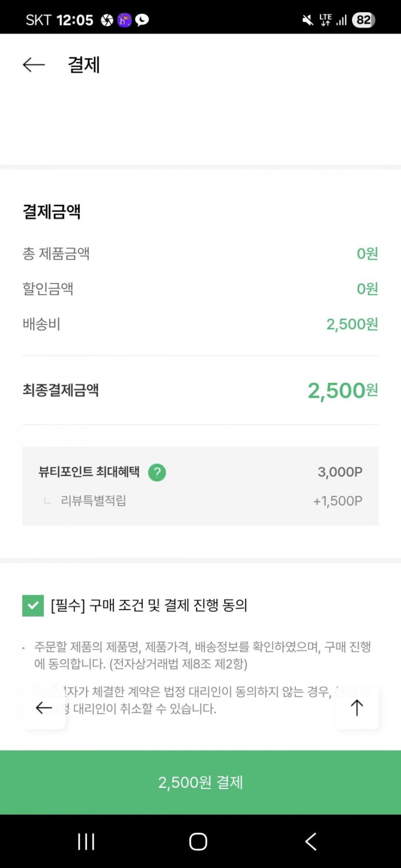Tap the chat bubble notification icon
Screen dimensions: 401x868
[142, 20]
